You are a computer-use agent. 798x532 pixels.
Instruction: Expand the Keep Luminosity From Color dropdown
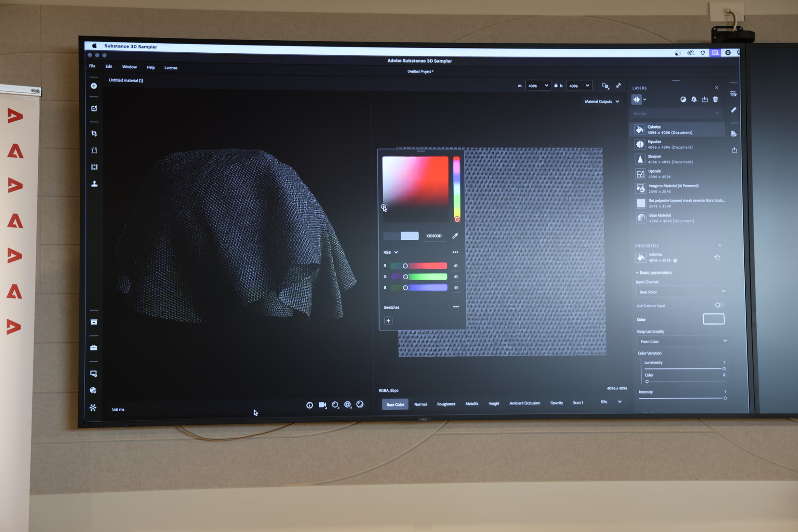coord(683,341)
